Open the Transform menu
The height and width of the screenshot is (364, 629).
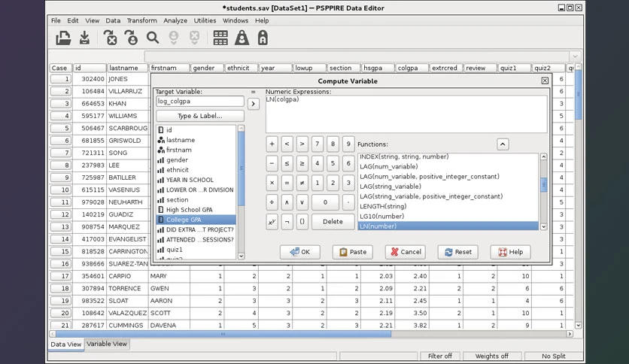142,20
